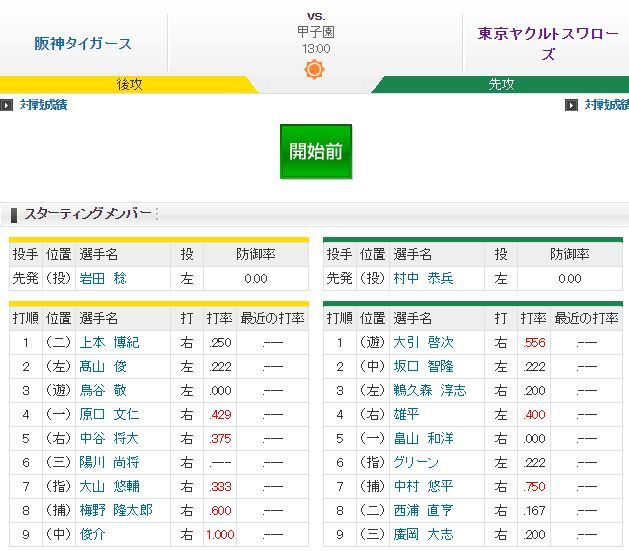The width and height of the screenshot is (629, 551).
Task: Open starting pitcher 村中 恭兵
Action: [x=423, y=278]
